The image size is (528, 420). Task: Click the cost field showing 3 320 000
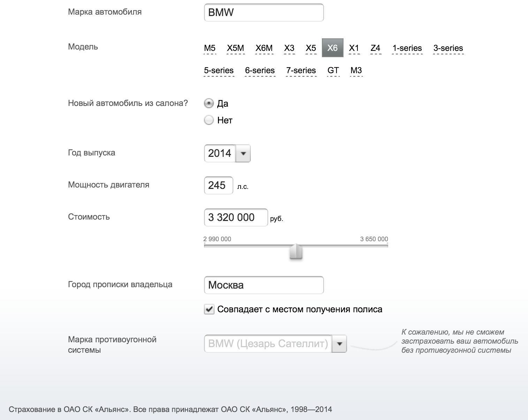coord(236,217)
